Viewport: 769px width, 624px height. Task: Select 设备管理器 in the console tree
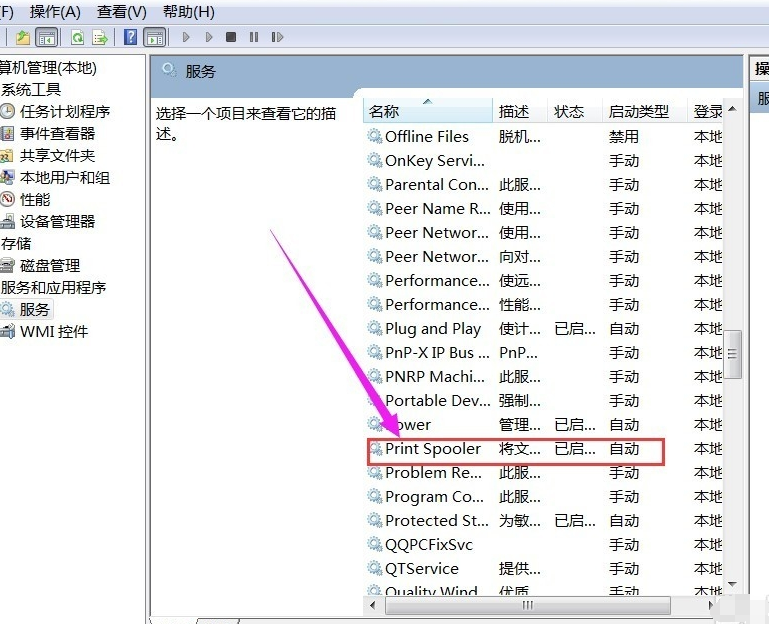58,222
